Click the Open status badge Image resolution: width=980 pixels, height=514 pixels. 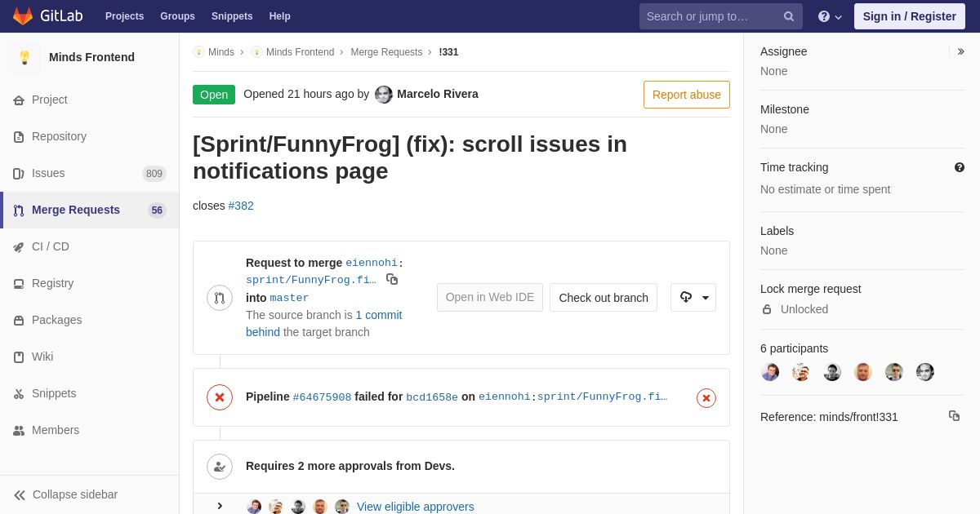[214, 95]
